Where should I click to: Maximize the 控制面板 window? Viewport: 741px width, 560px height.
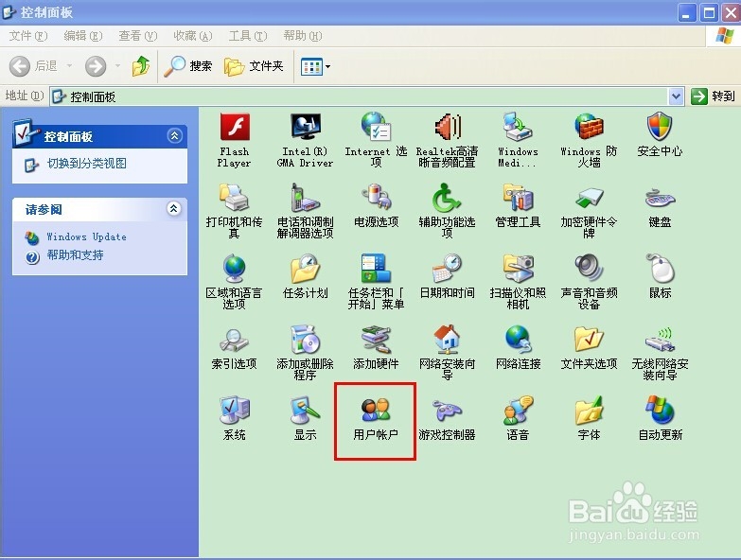(710, 12)
